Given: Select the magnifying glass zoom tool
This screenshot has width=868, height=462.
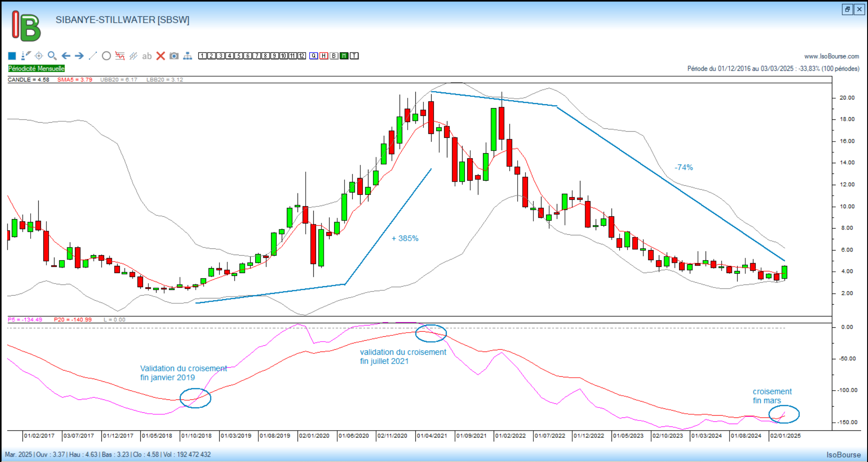Looking at the screenshot, I should coord(52,56).
